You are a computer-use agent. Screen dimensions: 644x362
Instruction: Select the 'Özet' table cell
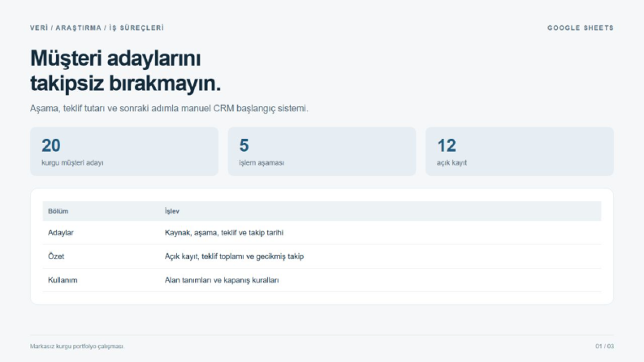coord(56,256)
